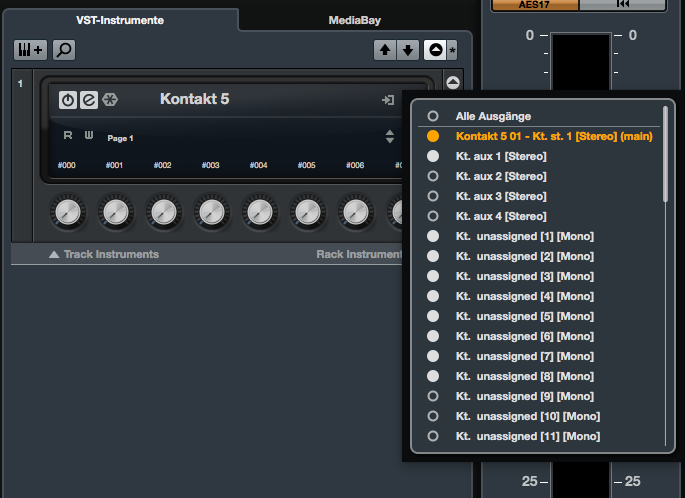Click the #006 quick control label
Image resolution: width=685 pixels, height=498 pixels.
355,165
